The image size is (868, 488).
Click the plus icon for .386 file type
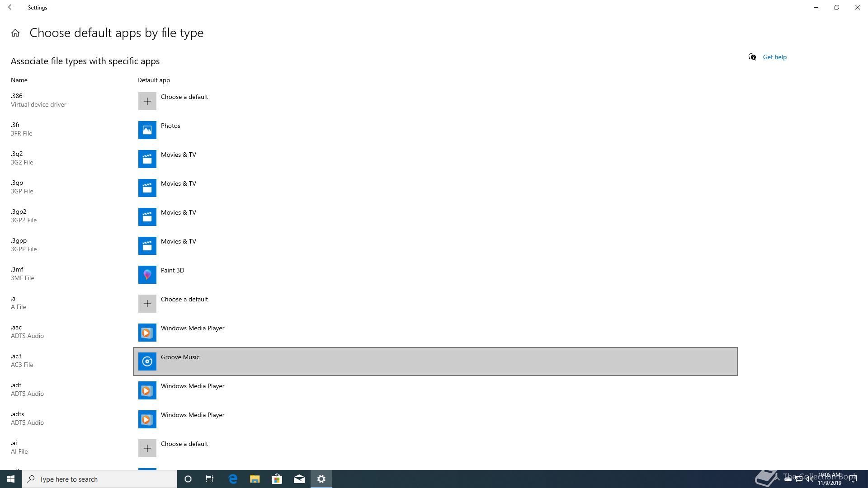click(x=147, y=101)
